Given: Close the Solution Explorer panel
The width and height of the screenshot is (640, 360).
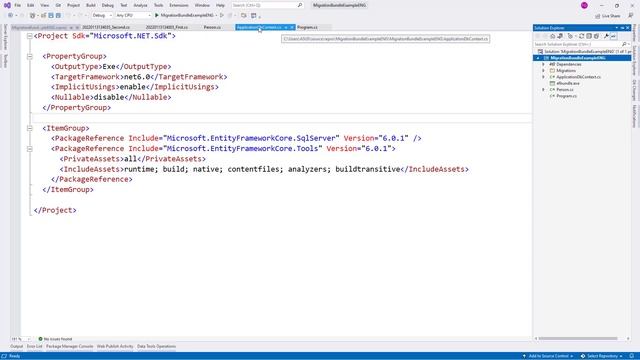Looking at the screenshot, I should tap(628, 28).
